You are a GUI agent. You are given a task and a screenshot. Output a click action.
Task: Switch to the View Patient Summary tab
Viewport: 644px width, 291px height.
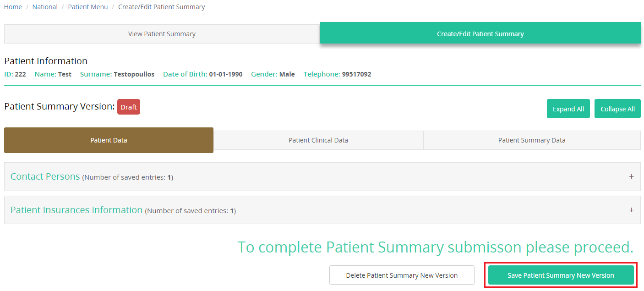coord(162,34)
